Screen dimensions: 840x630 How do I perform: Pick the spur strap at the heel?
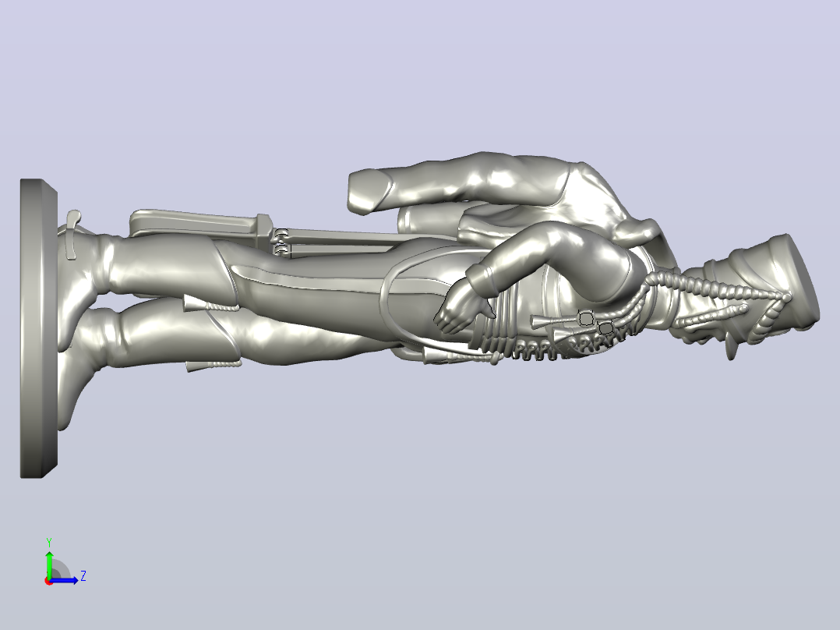pos(73,235)
